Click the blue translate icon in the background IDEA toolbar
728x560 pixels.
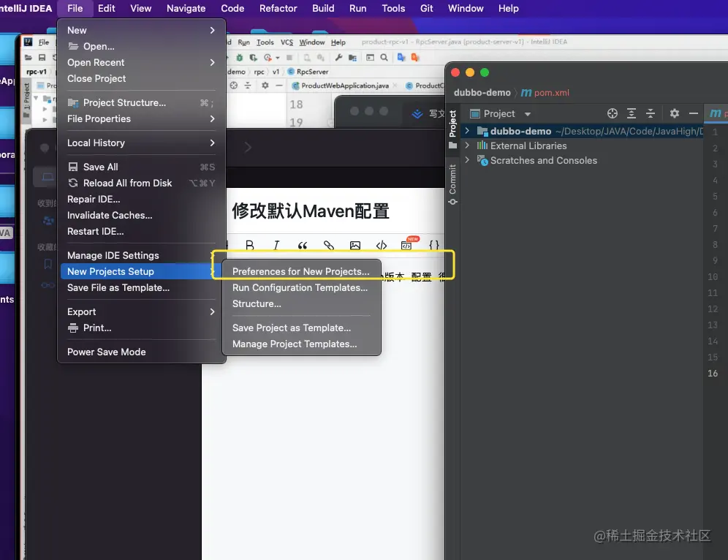pos(401,58)
